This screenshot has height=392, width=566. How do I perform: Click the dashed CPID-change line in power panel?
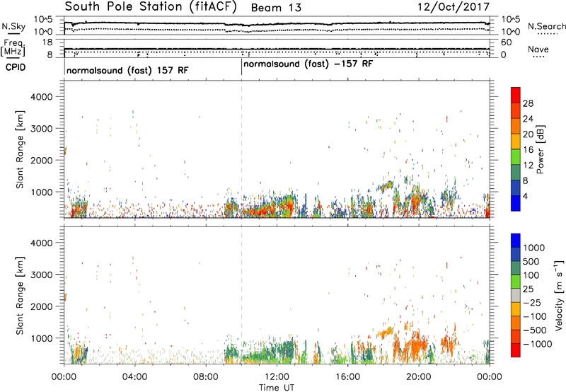[241, 149]
